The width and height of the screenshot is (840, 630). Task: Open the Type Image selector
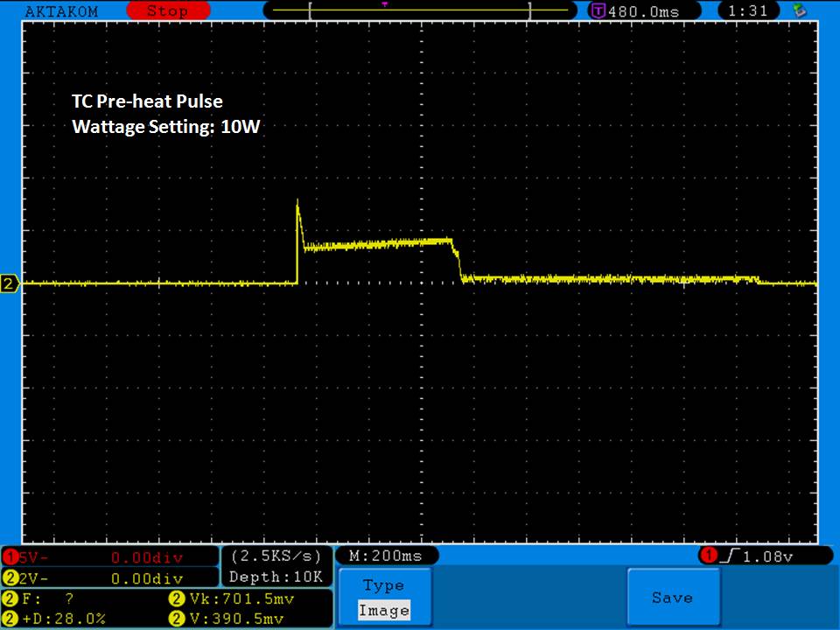point(384,598)
